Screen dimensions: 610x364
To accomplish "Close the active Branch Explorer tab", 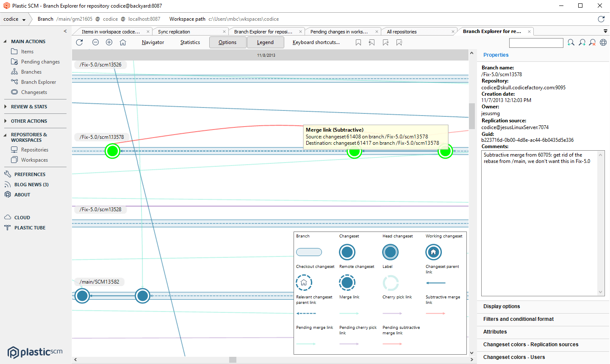I will click(x=529, y=32).
